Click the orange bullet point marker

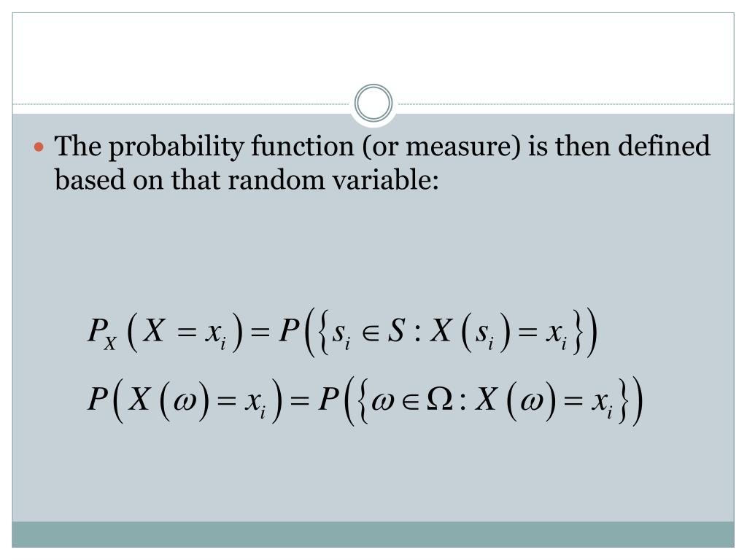coord(39,147)
